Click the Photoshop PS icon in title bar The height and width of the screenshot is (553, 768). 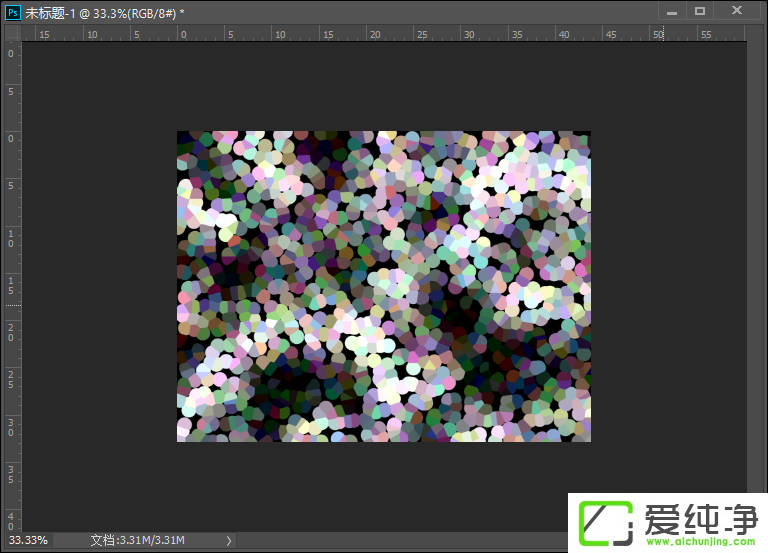coord(13,11)
